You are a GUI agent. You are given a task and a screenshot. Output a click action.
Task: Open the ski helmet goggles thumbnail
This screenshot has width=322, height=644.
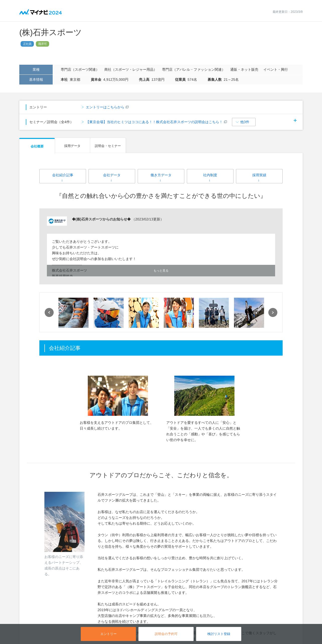109,312
